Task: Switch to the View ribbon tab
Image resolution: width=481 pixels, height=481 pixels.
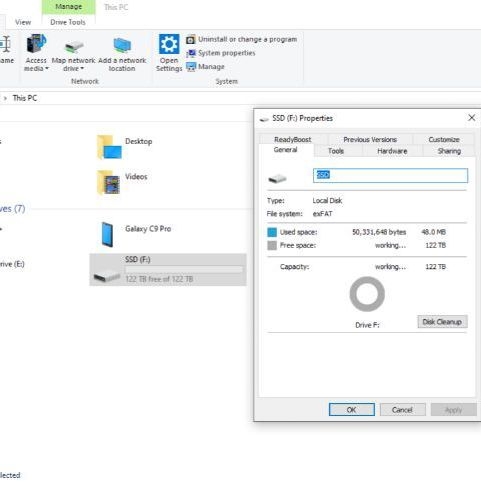Action: (x=23, y=22)
